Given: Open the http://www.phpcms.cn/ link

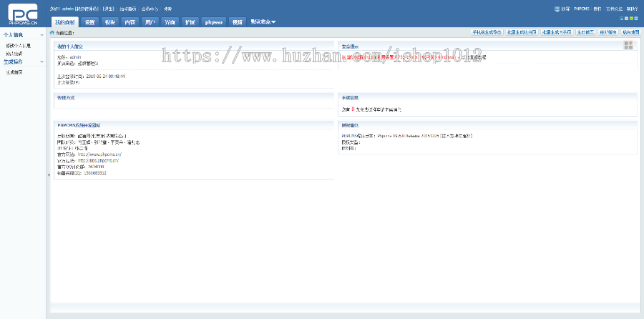Looking at the screenshot, I should (x=99, y=154).
